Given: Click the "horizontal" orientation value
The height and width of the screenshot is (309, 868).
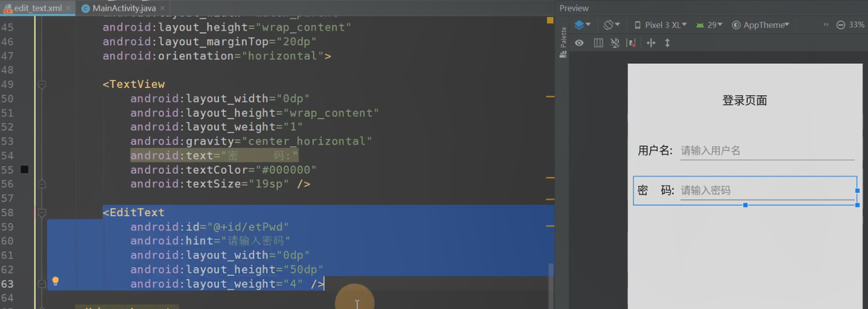Looking at the screenshot, I should 283,56.
